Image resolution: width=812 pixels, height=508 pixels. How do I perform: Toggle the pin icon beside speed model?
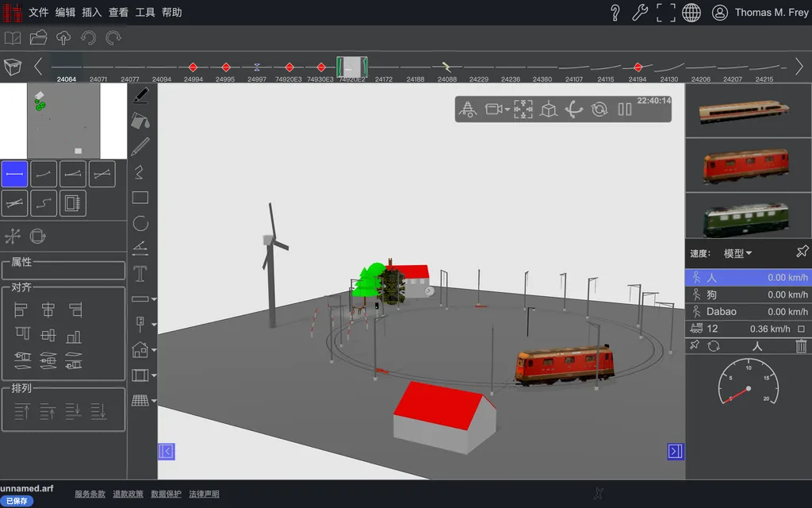[802, 252]
